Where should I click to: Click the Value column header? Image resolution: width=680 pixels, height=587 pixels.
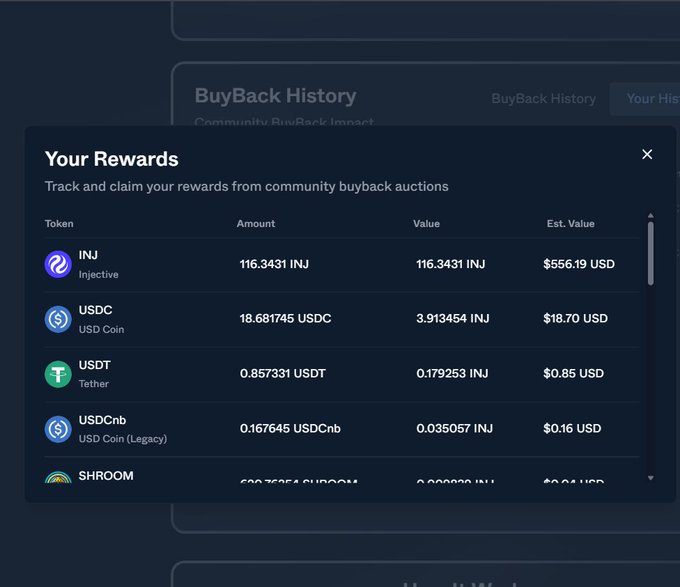tap(426, 224)
